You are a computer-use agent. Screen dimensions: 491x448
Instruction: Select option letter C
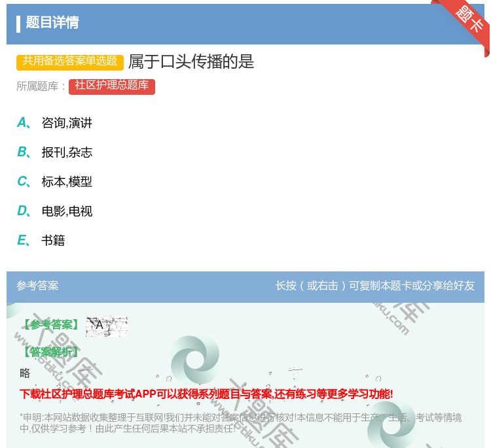tap(23, 181)
